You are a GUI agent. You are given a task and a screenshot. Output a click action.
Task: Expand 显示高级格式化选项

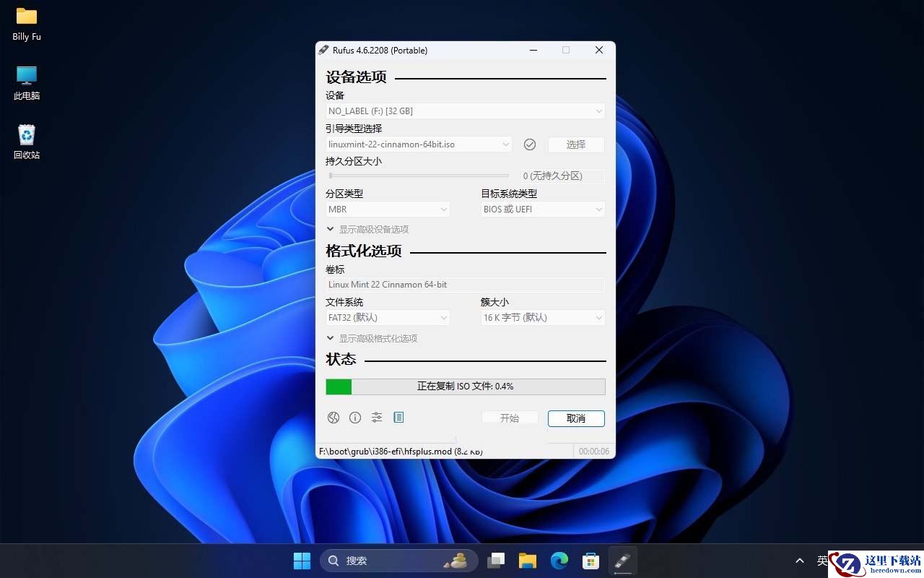(372, 339)
